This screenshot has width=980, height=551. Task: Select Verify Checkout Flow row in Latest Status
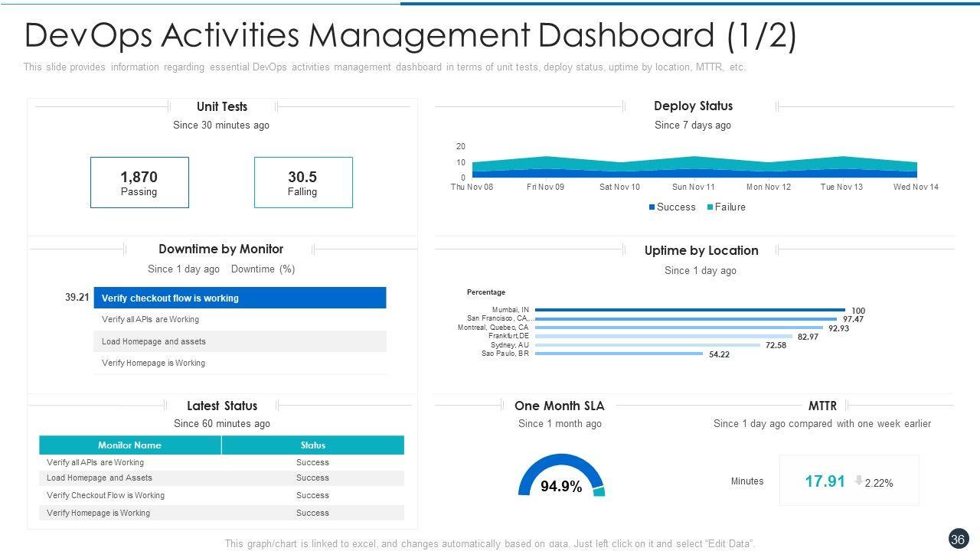pos(221,495)
